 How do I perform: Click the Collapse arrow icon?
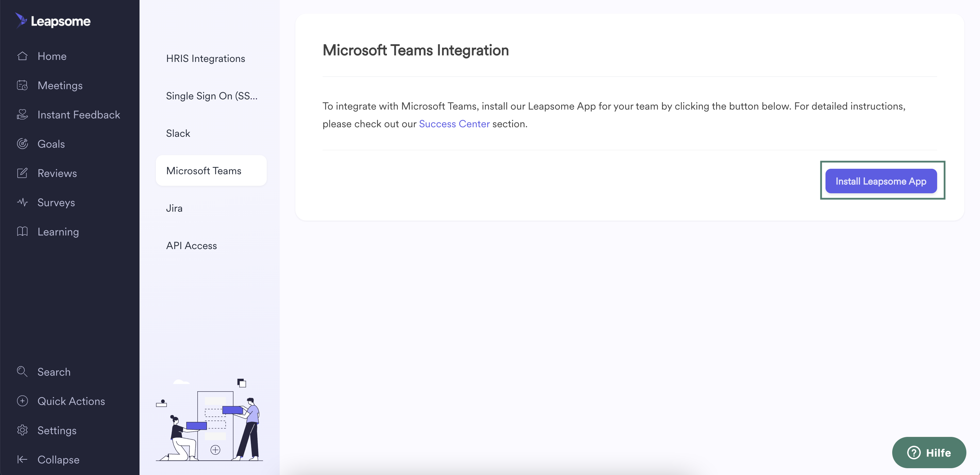(22, 459)
